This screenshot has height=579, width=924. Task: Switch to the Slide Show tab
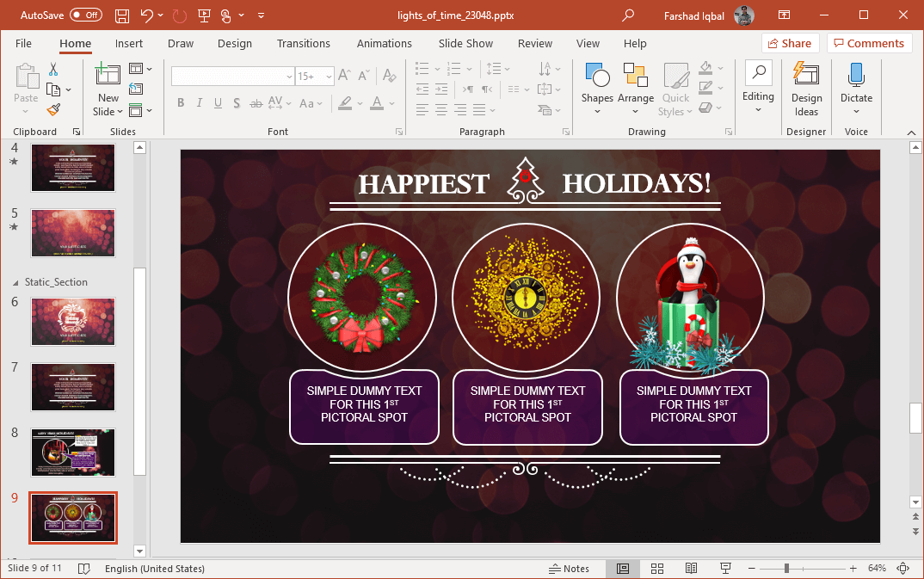pos(465,43)
